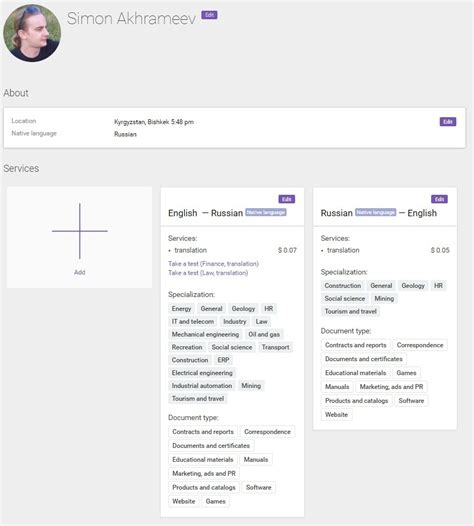The image size is (474, 526).
Task: Click Marketing, ads and PR in Russian–English card
Action: [x=391, y=387]
